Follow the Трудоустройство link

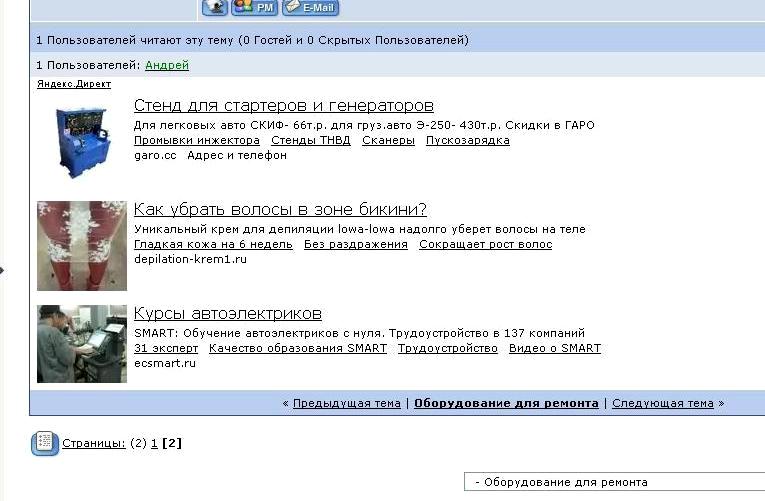coord(447,348)
